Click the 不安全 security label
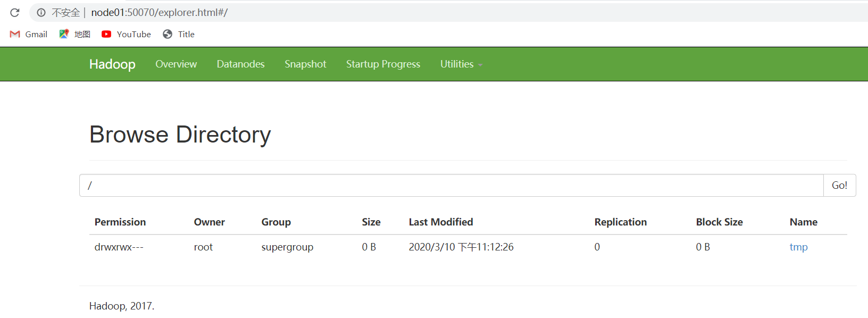The width and height of the screenshot is (868, 318). coord(65,12)
